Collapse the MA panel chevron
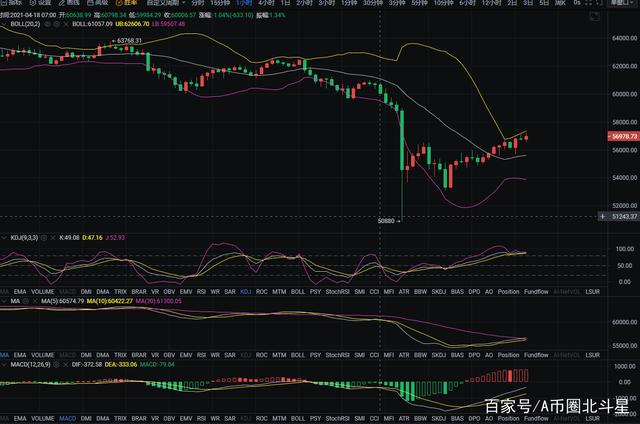 4,301
